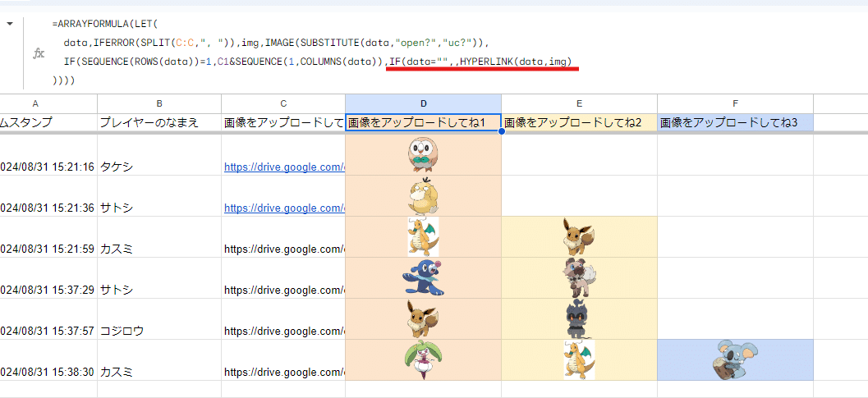
Task: Select cell 画像をアップロードしてね3
Action: (736, 122)
